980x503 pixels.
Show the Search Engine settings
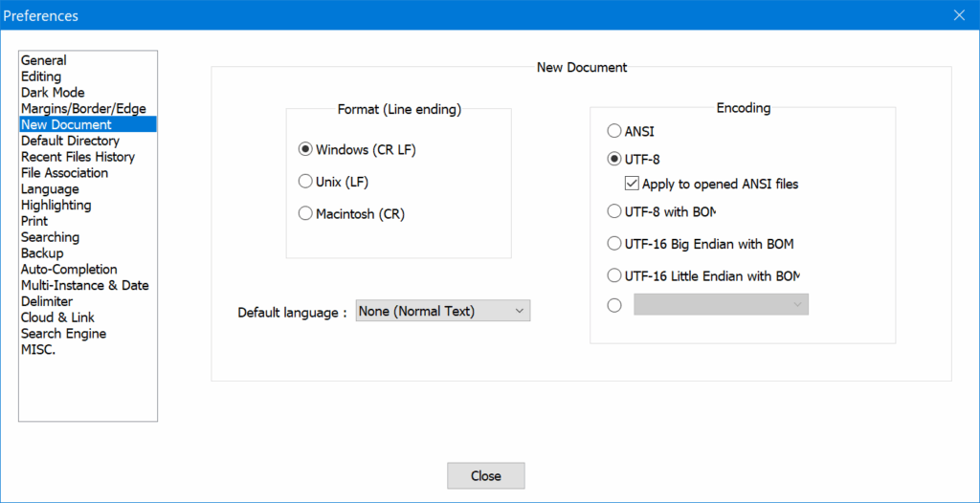coord(63,334)
